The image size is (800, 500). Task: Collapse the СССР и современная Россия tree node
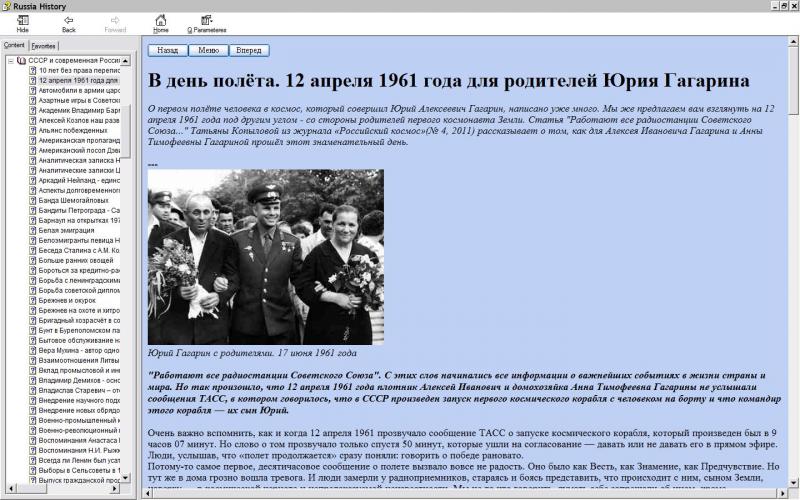click(10, 61)
